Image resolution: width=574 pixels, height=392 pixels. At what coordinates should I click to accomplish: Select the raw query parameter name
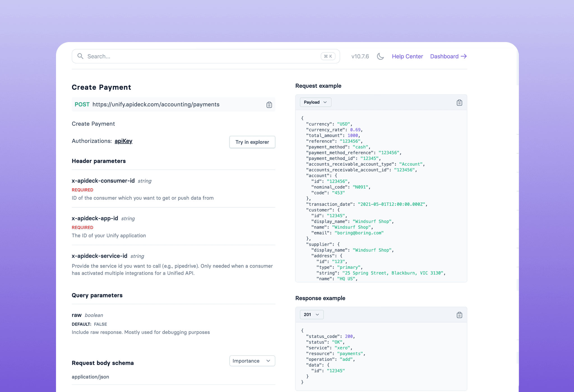point(76,315)
